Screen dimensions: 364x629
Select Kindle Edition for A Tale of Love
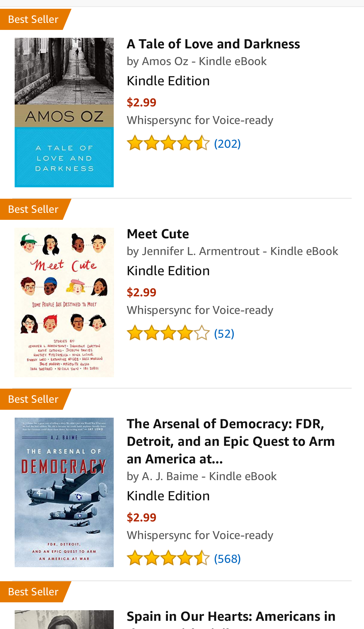click(x=168, y=81)
